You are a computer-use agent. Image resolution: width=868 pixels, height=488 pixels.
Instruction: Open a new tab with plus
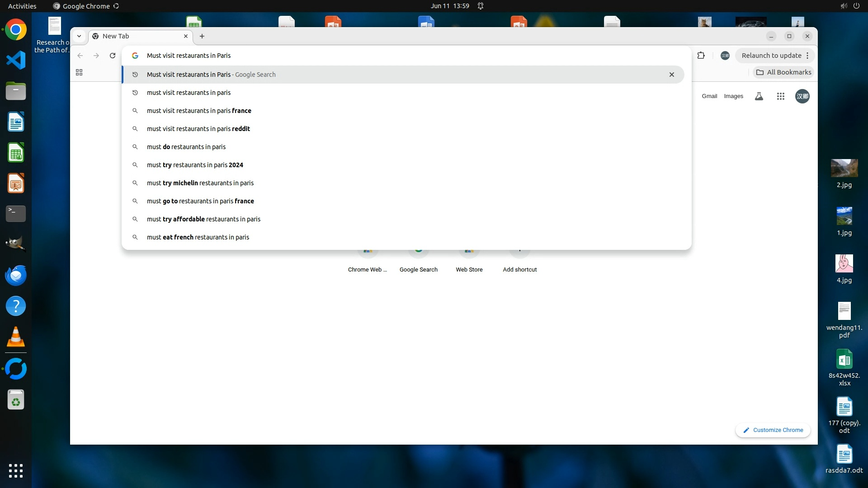pos(202,36)
